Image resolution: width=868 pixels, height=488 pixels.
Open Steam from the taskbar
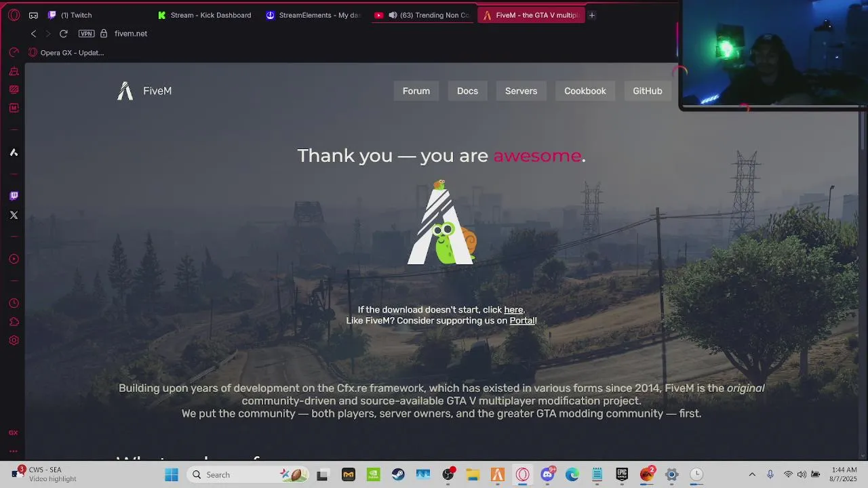pos(398,474)
